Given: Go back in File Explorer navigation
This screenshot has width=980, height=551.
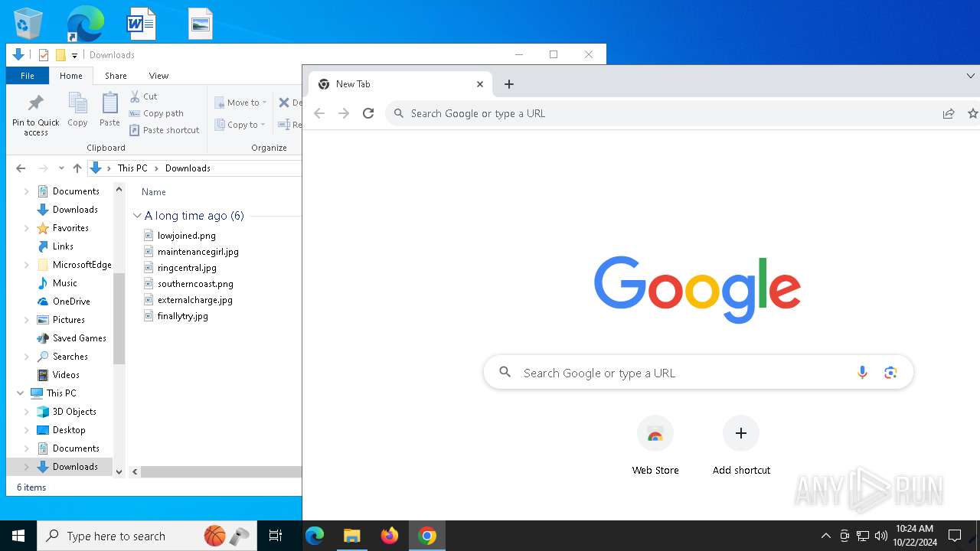Looking at the screenshot, I should (x=21, y=168).
